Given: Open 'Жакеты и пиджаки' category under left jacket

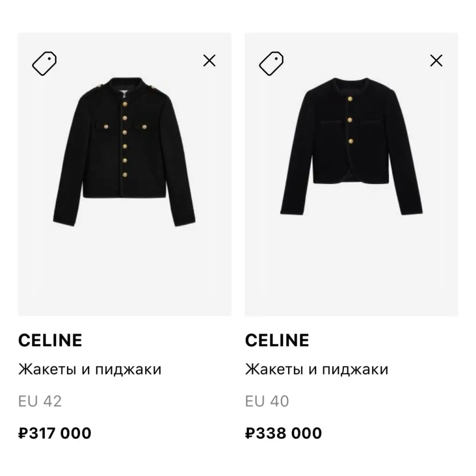Looking at the screenshot, I should coord(89,370).
